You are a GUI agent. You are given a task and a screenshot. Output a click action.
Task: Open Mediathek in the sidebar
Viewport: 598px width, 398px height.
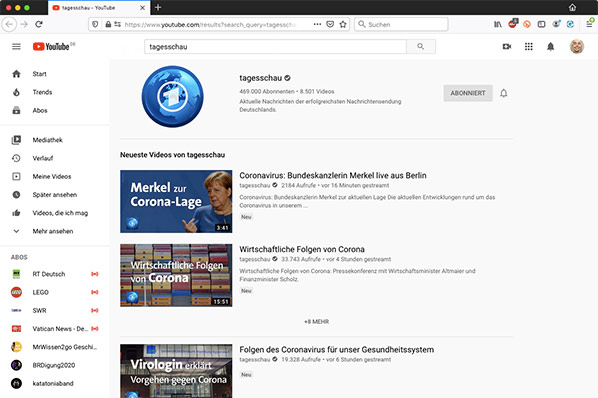pos(55,140)
